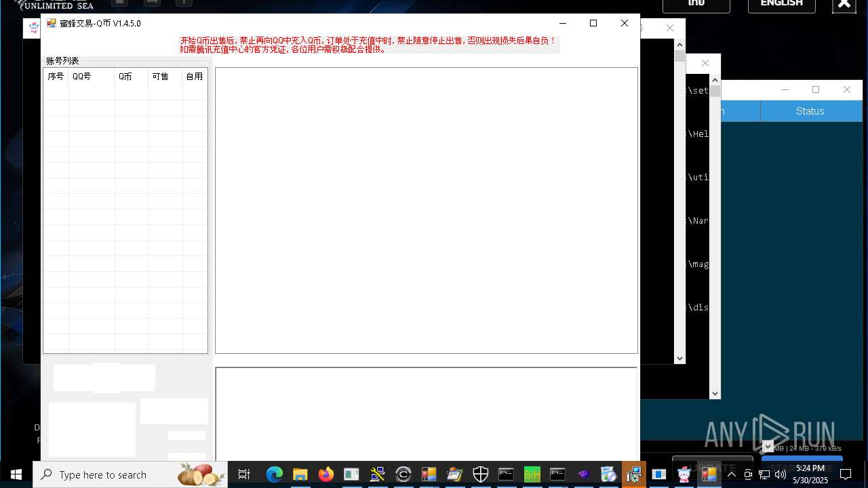
Task: Open the purple app taskbar icon
Action: click(583, 474)
